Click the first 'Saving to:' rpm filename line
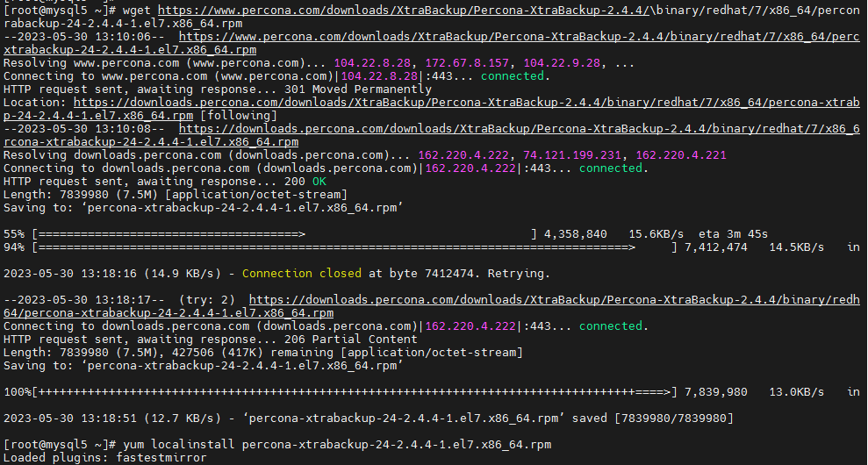868x465 pixels. click(203, 208)
